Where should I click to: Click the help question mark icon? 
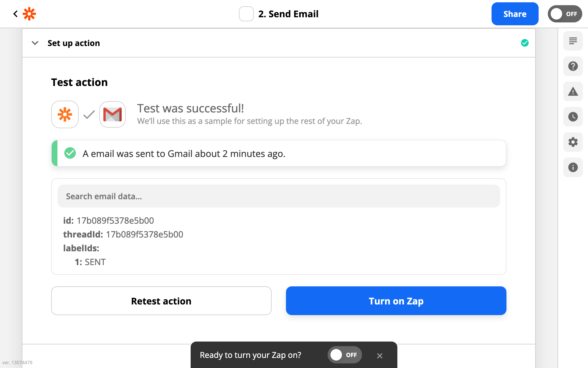point(573,66)
